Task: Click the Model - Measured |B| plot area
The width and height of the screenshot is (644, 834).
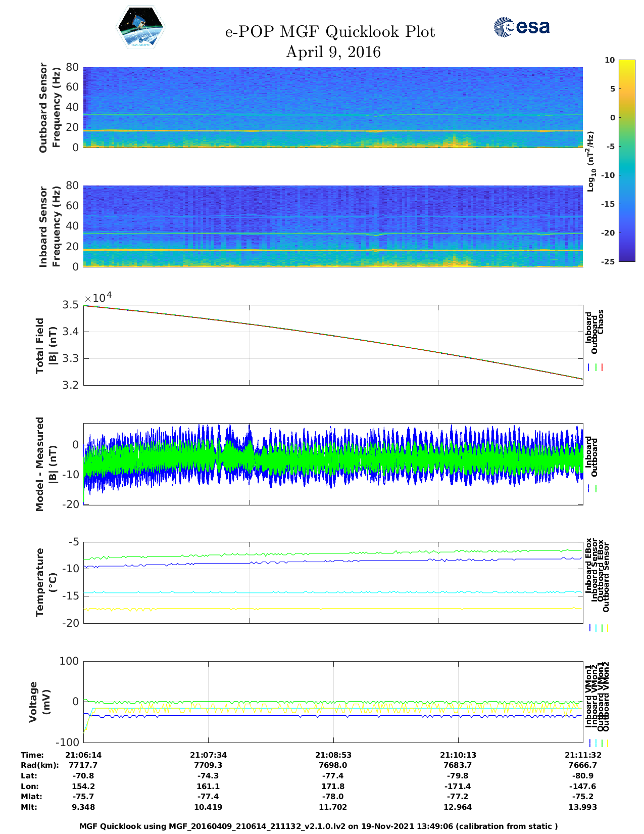Action: [x=333, y=464]
